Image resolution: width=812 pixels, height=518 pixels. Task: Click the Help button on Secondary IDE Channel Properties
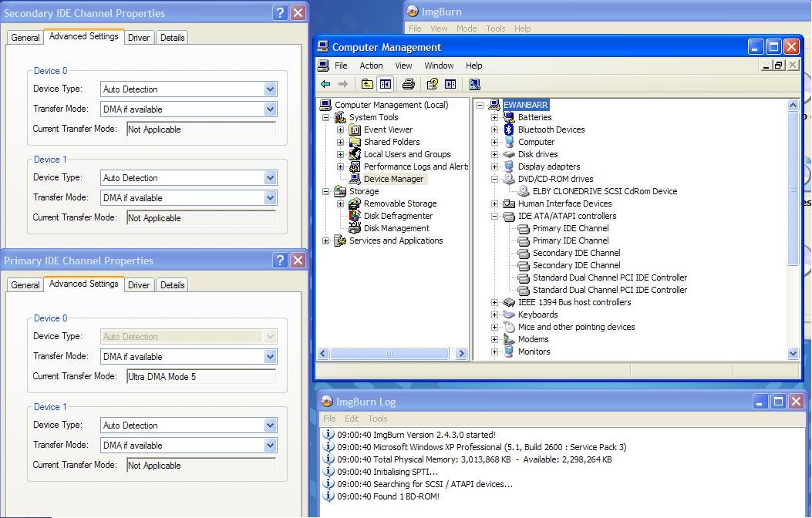pos(280,13)
